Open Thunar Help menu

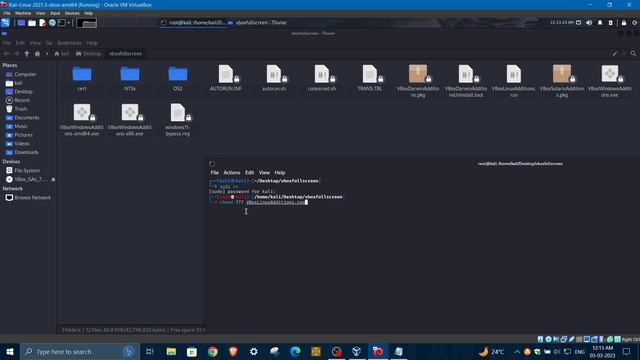92,43
